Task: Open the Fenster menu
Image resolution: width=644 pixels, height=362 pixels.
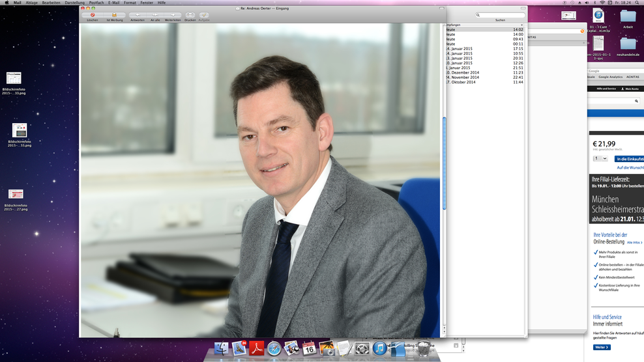Action: coord(147,3)
